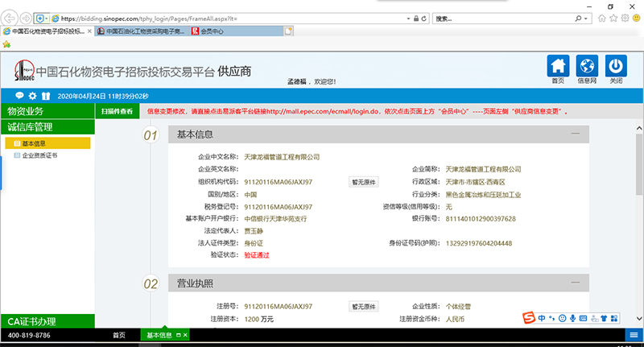
Task: Click the page scrollbar down arrow
Action: click(x=639, y=318)
